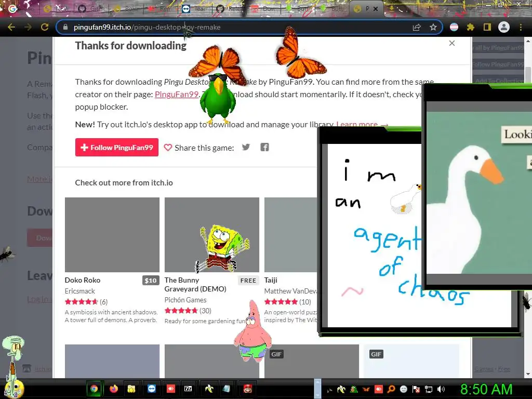Click the Patrick Star desktop toy
This screenshot has height=399, width=532.
[253, 331]
